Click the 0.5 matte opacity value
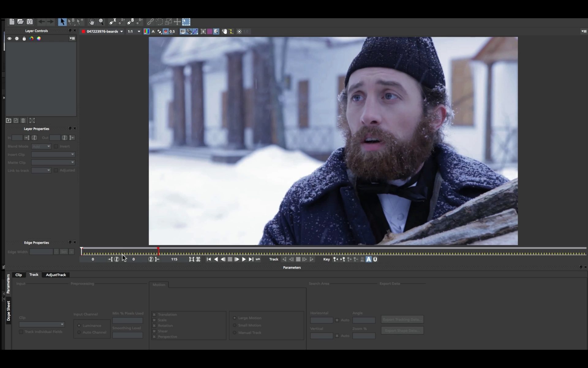This screenshot has height=368, width=588. (172, 31)
